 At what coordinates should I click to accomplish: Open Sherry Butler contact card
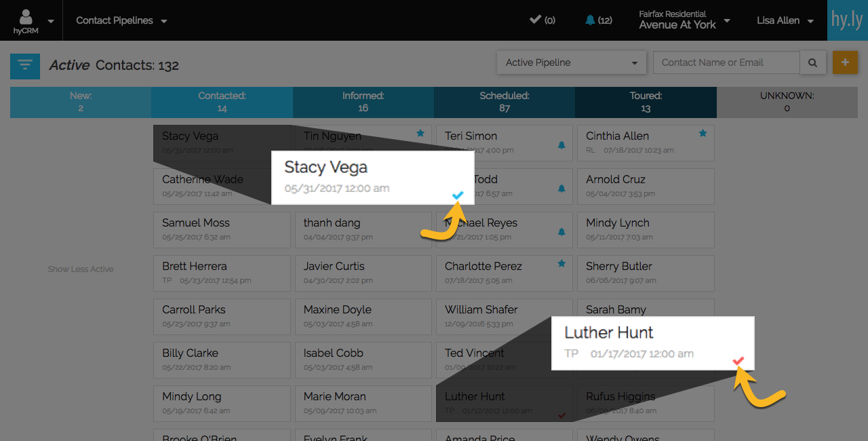[x=646, y=273]
